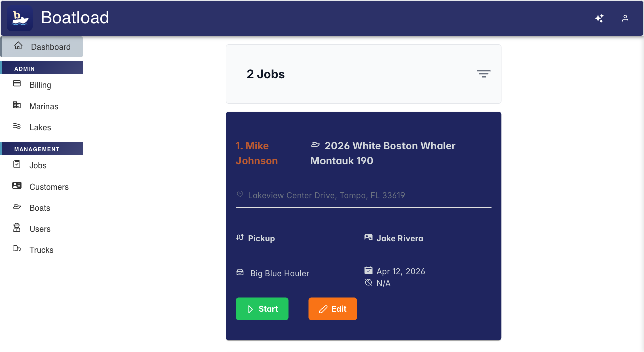Click the calendar icon next to Apr 12, 2026
Screen dimensions: 644x352
[368, 271]
